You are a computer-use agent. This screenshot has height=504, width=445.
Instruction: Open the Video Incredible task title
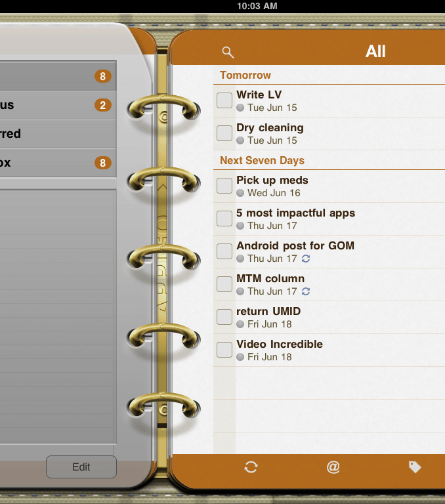point(280,344)
